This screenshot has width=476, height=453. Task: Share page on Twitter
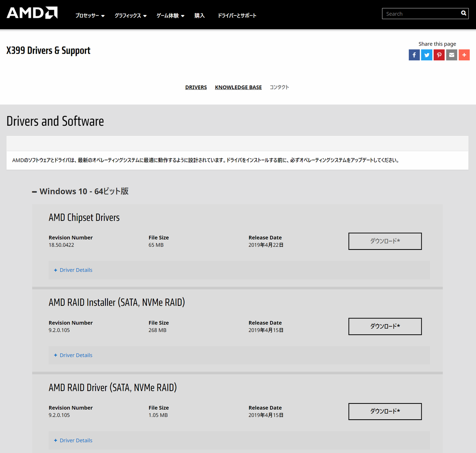[427, 55]
